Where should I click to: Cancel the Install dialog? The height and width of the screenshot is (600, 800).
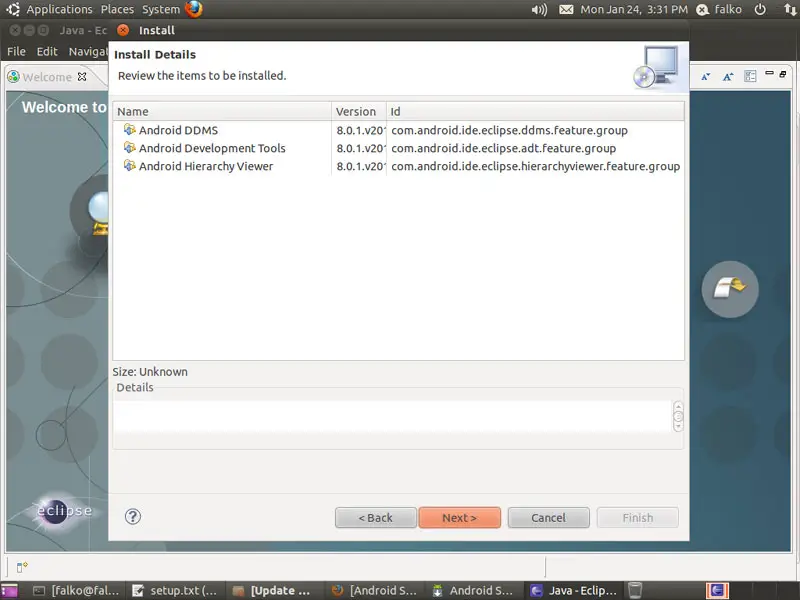[548, 517]
